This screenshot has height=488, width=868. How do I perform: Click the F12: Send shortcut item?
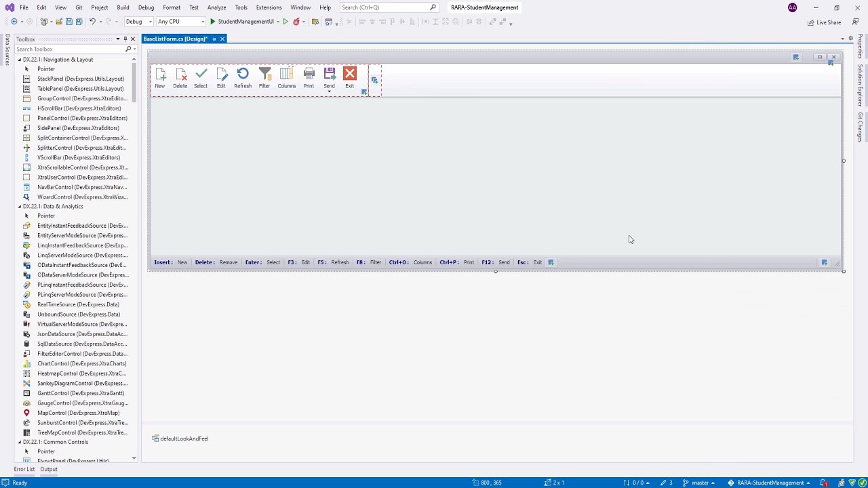coord(495,262)
